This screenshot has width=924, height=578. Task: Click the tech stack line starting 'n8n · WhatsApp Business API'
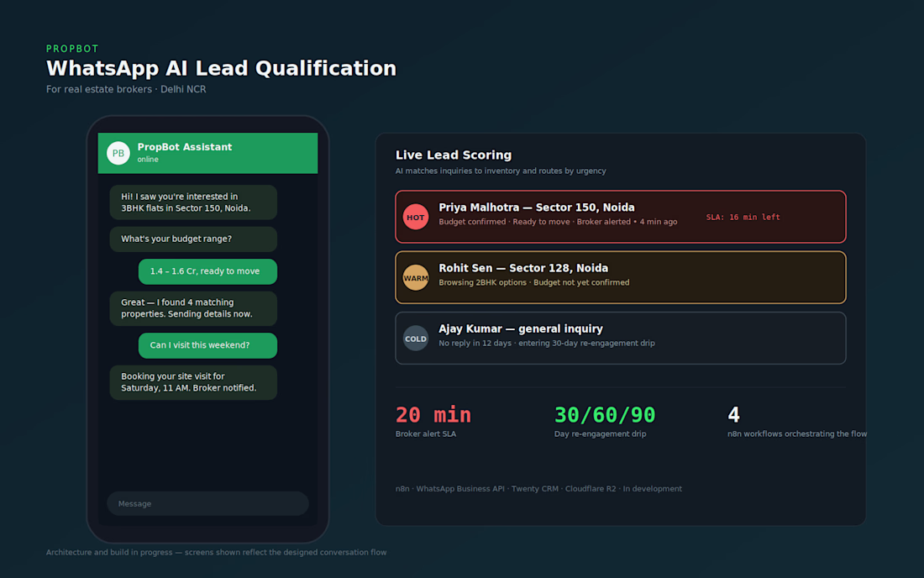pyautogui.click(x=538, y=489)
